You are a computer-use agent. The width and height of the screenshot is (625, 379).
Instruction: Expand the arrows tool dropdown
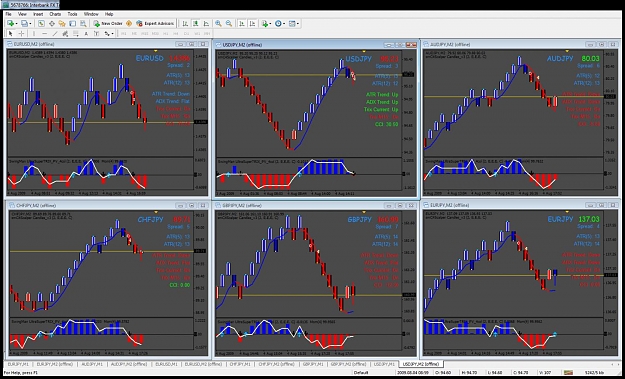pyautogui.click(x=112, y=34)
